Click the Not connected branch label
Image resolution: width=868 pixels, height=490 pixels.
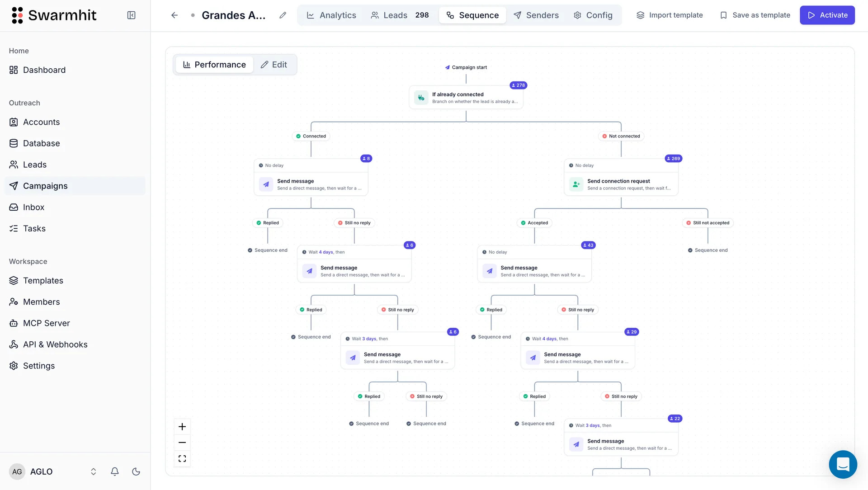coord(621,136)
